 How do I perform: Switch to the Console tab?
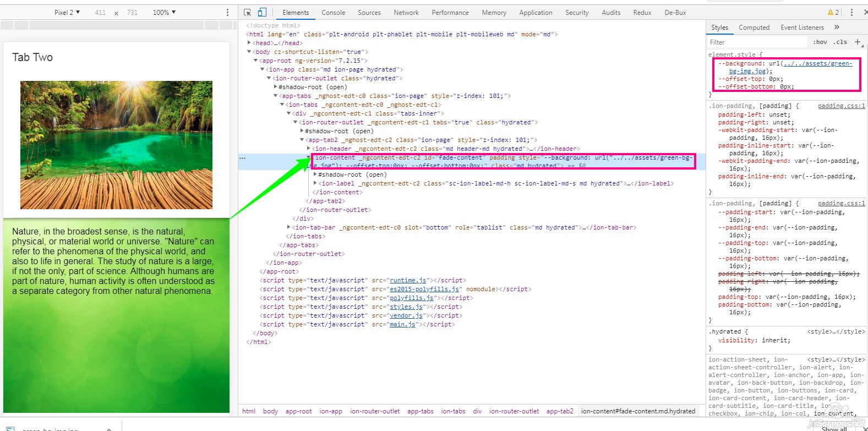(334, 12)
